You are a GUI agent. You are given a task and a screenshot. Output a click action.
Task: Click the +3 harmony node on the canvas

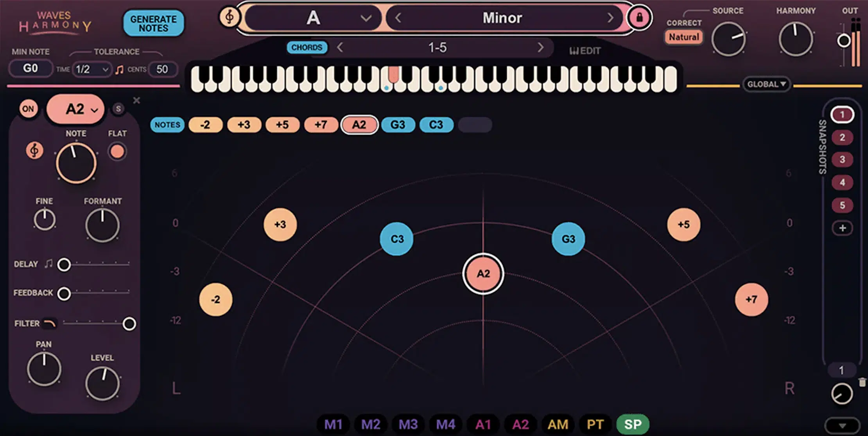click(x=280, y=223)
